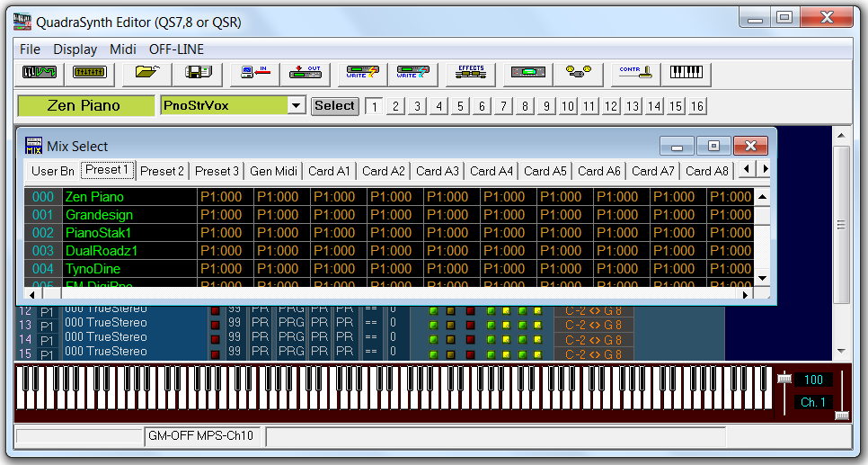Viewport: 868px width, 465px height.
Task: Open the Display menu
Action: pyautogui.click(x=75, y=49)
